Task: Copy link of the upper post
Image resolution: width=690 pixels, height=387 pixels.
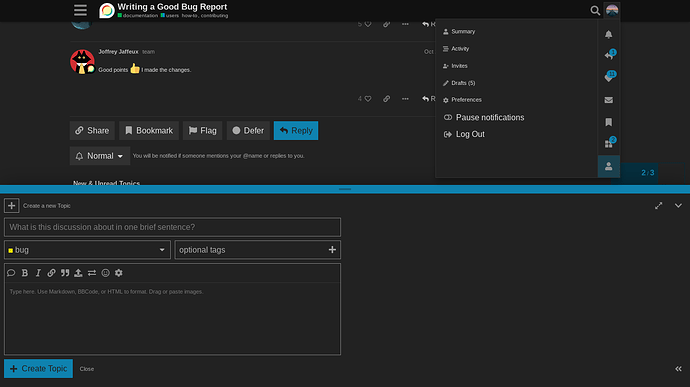Action: pyautogui.click(x=386, y=24)
